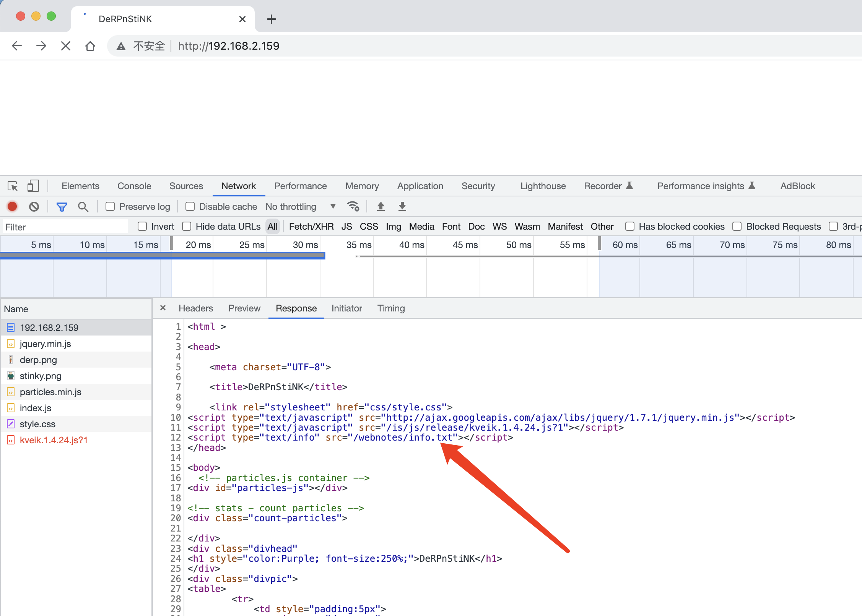Viewport: 862px width, 616px height.
Task: Open network conditions wifi settings icon
Action: pos(353,207)
